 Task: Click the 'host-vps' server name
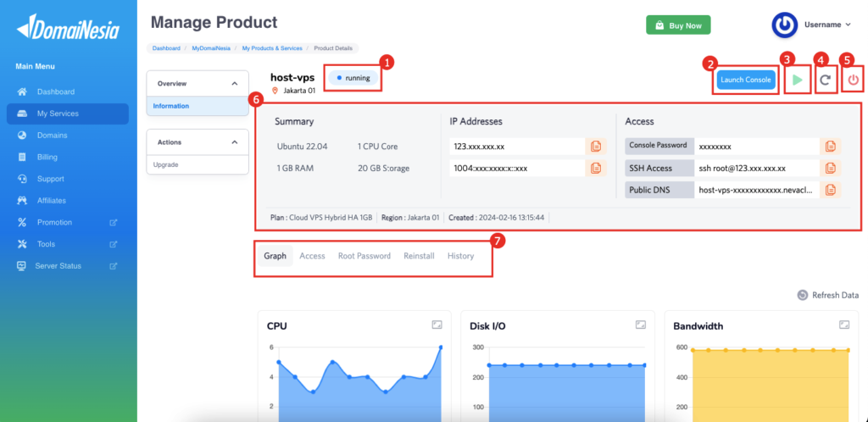point(292,77)
